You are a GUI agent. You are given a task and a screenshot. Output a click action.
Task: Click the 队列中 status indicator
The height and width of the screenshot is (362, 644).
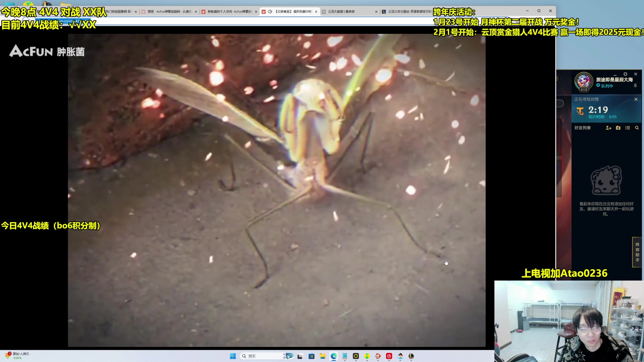(x=605, y=86)
